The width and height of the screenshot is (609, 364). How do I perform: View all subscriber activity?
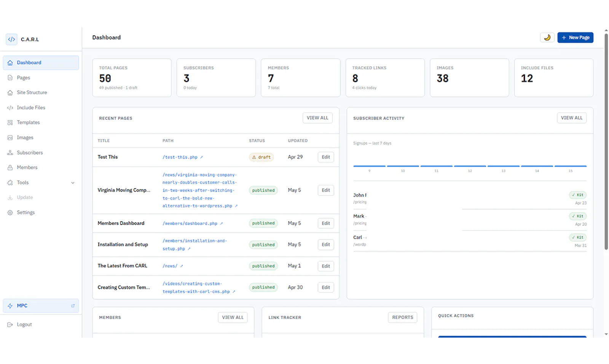point(572,118)
